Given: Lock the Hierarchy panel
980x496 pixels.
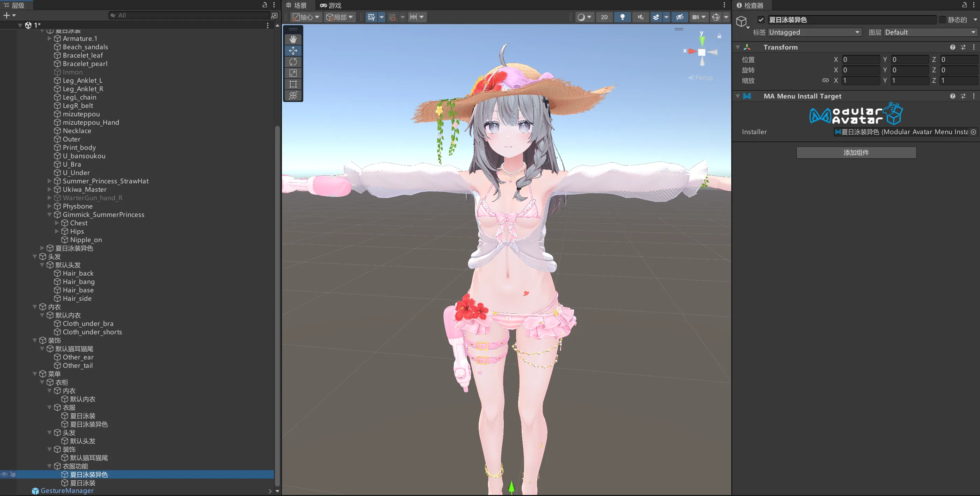Looking at the screenshot, I should click(265, 5).
